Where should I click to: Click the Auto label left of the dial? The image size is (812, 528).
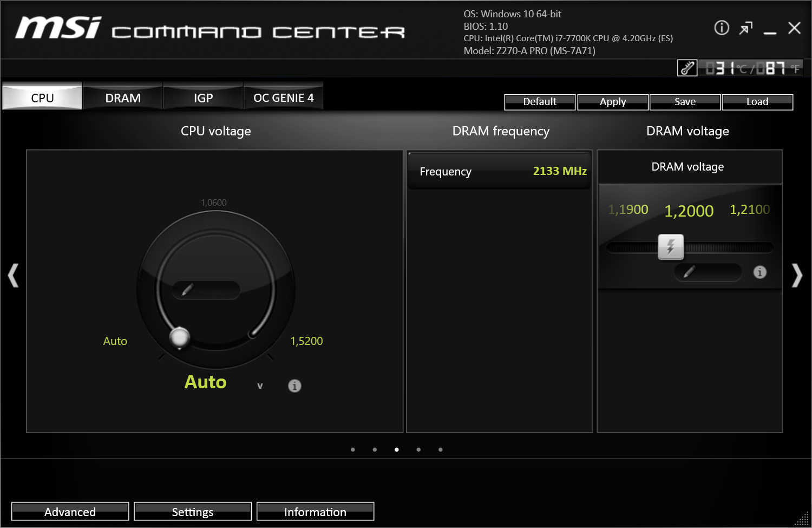[x=115, y=341]
